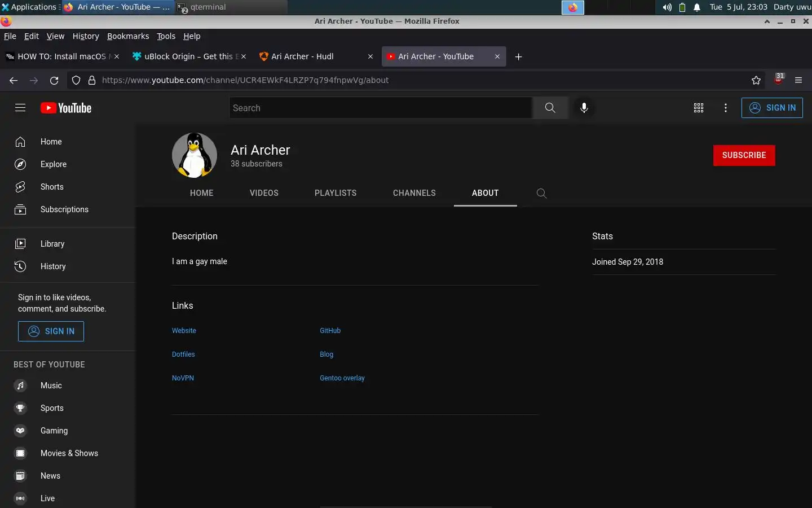Open Shorts in sidebar
This screenshot has width=812, height=508.
click(x=68, y=187)
